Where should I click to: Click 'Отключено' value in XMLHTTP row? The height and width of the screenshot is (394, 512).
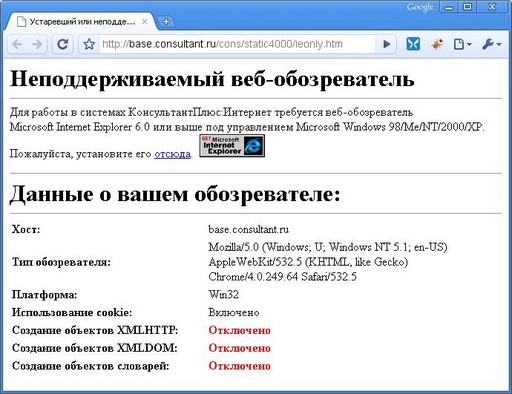point(239,330)
